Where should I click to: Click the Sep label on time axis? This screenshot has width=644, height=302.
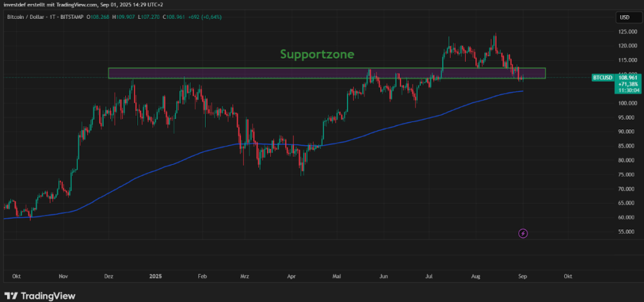click(x=522, y=276)
